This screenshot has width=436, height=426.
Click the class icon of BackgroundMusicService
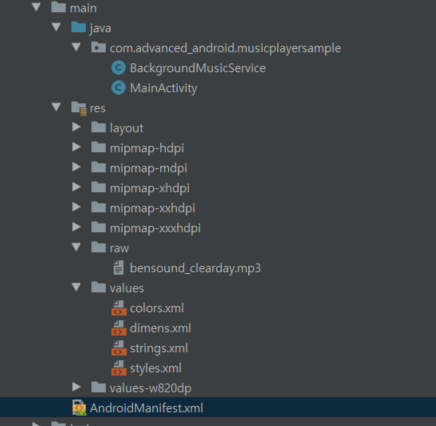point(118,68)
